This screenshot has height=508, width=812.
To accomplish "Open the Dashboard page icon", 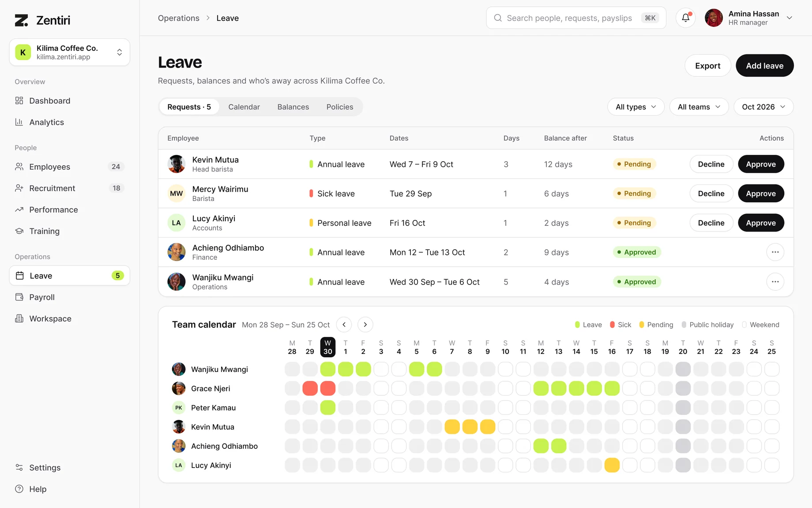I will coord(19,101).
